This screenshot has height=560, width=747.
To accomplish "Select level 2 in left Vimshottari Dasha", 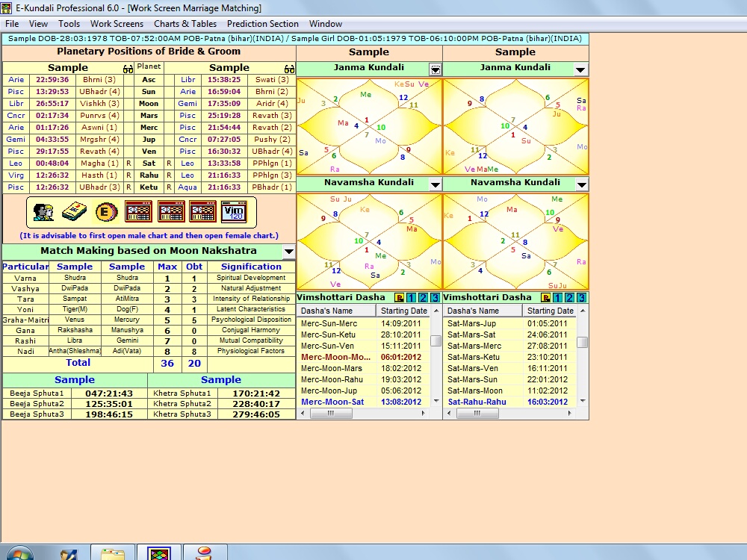I will click(423, 298).
